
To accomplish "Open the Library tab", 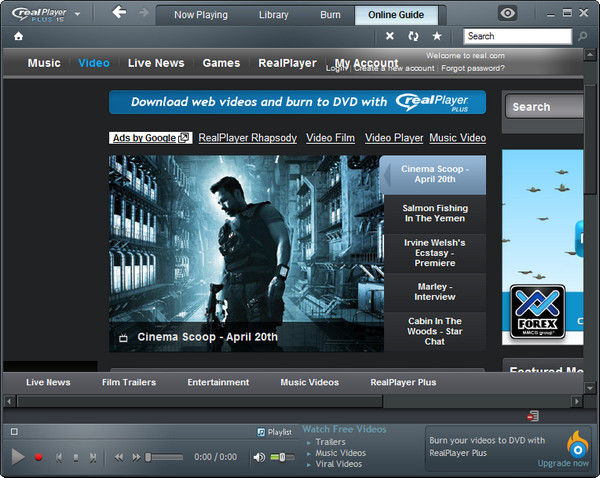I will [274, 15].
